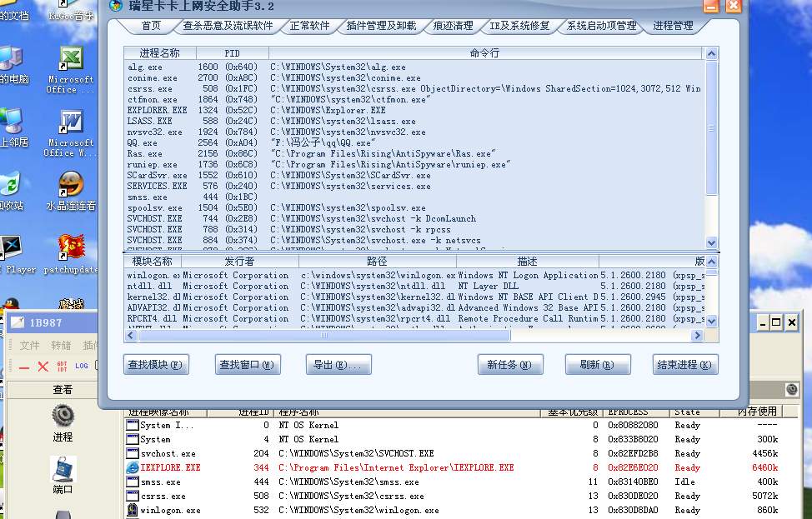Open Microsoft Office Word desktop shortcut
812x519 pixels.
[70, 133]
